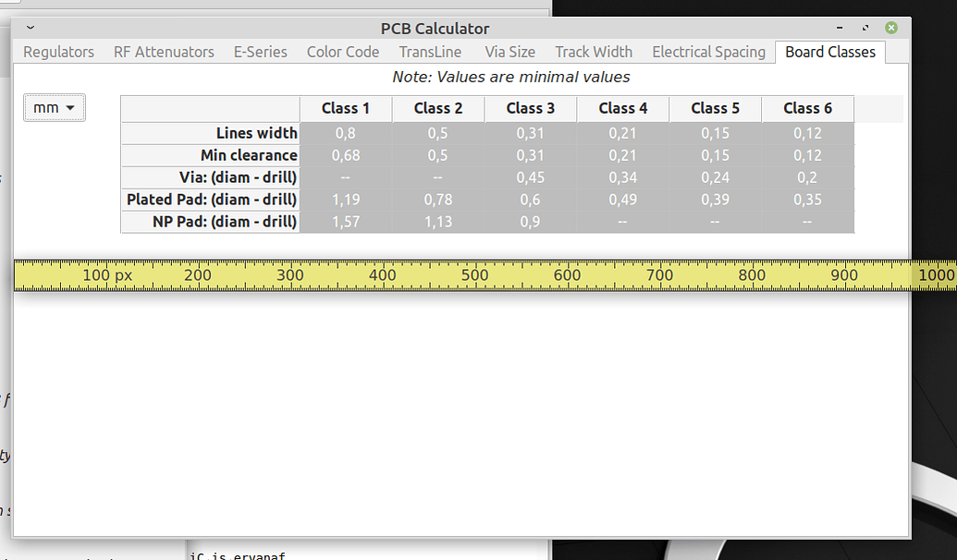
Task: Open the unit selector's dropdown arrow
Action: click(x=69, y=107)
